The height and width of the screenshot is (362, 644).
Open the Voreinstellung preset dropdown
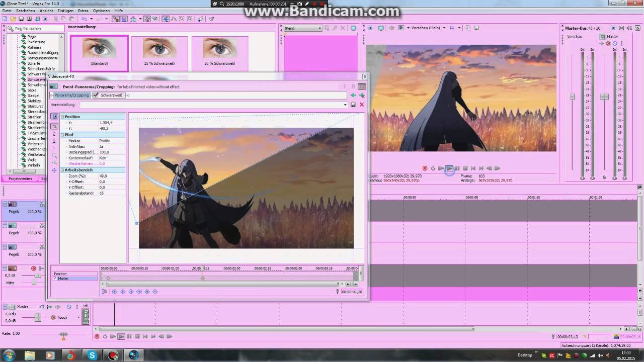[x=345, y=105]
